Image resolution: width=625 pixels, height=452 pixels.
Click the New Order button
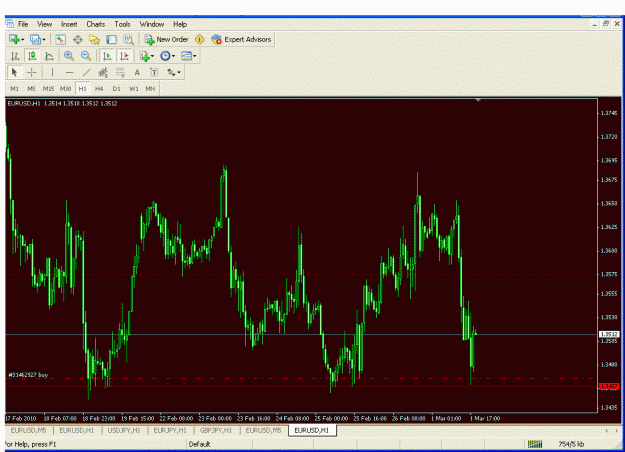click(x=167, y=39)
